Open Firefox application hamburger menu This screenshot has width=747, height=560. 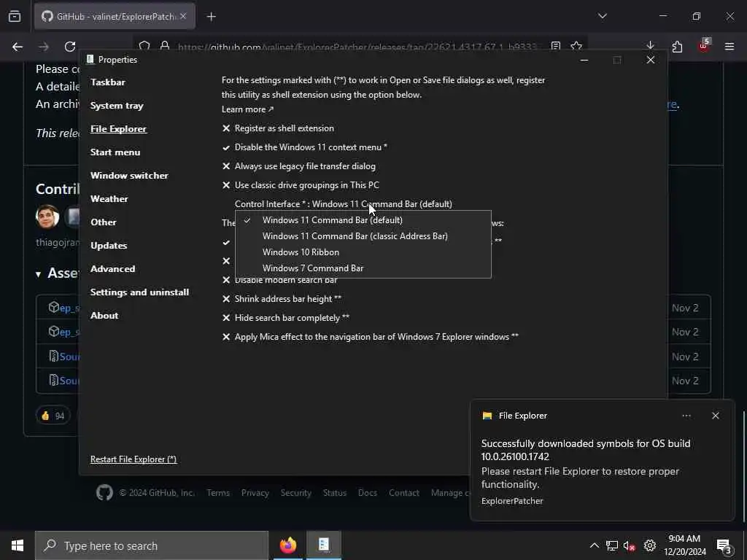click(x=729, y=47)
